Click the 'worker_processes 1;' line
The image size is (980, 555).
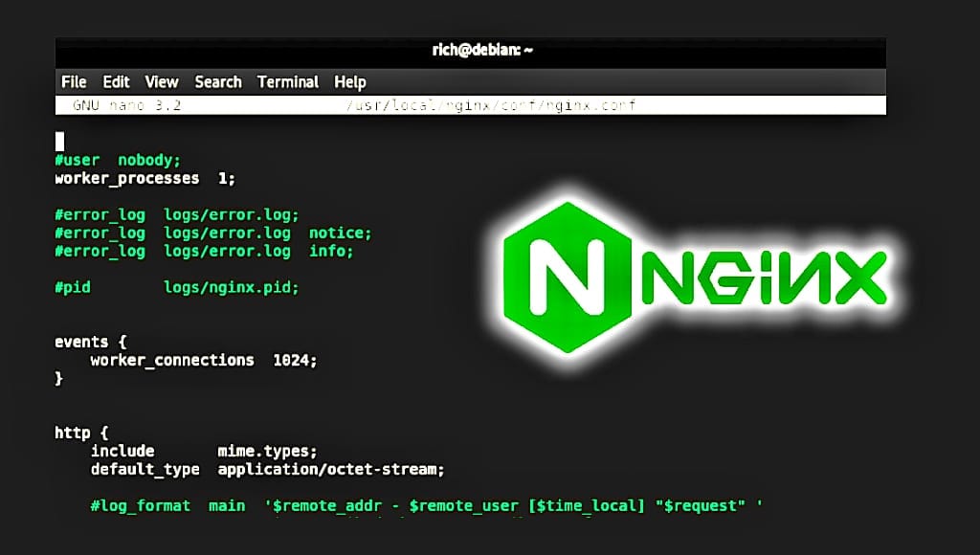pos(145,179)
